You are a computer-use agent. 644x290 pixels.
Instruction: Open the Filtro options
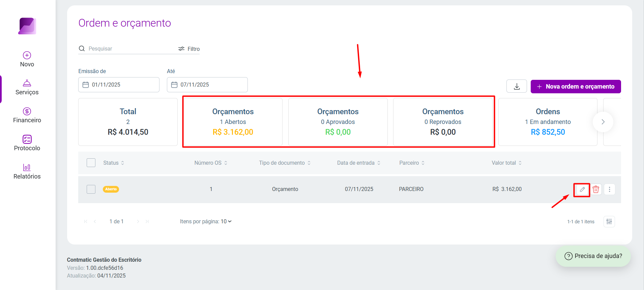[x=189, y=49]
